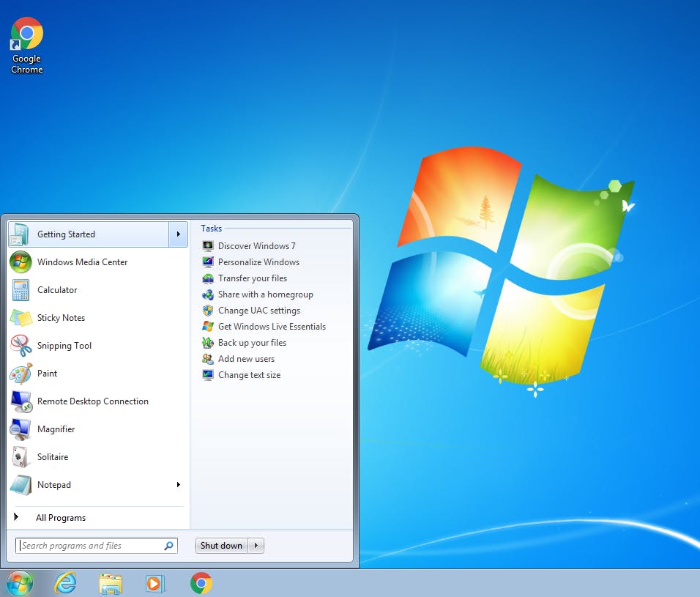Launch the Calculator
This screenshot has height=597, width=700.
tap(57, 290)
